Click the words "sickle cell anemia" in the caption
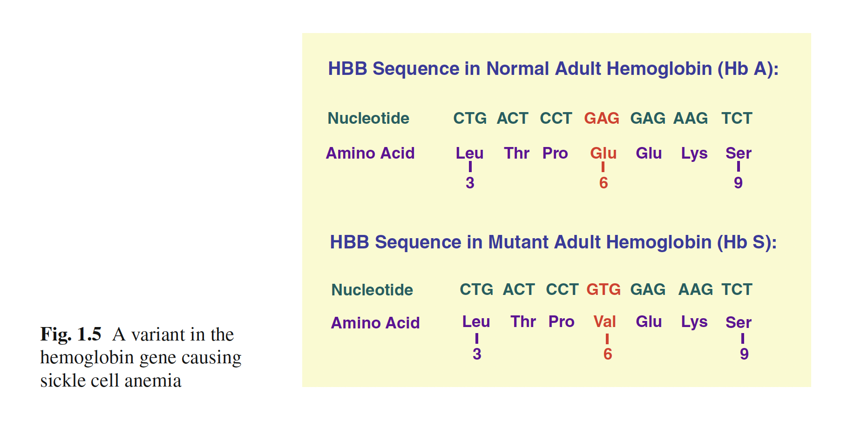The image size is (868, 441). pyautogui.click(x=111, y=381)
